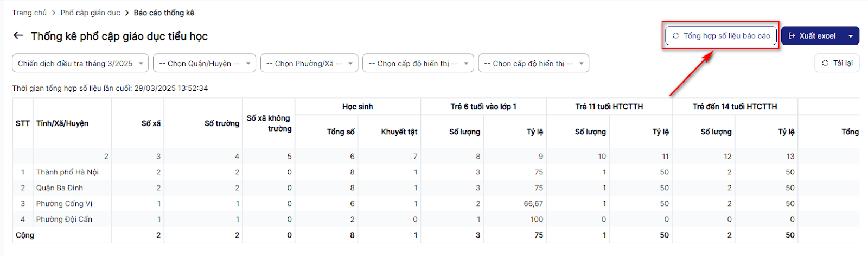Open the Xuất excel dropdown caret
Image resolution: width=868 pixels, height=256 pixels.
[851, 36]
